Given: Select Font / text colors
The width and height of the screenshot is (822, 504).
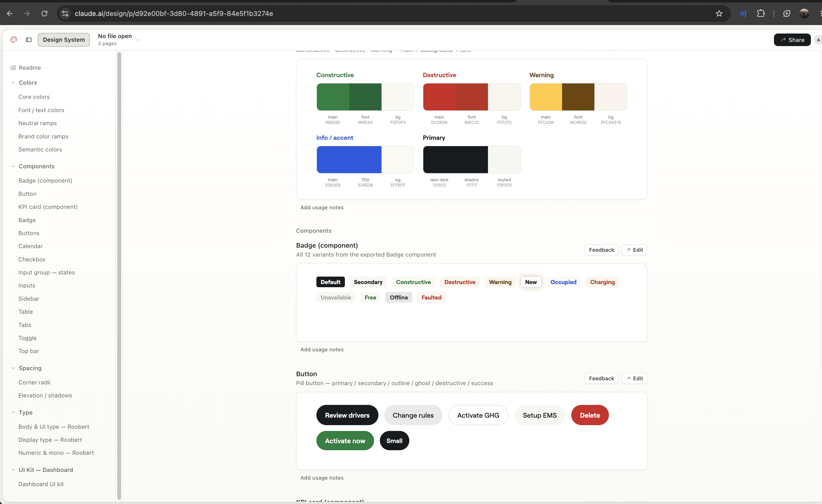Looking at the screenshot, I should click(x=41, y=110).
